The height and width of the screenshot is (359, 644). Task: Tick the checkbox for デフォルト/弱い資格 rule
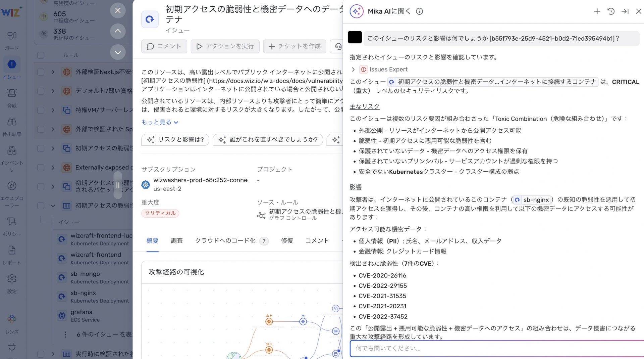(41, 91)
